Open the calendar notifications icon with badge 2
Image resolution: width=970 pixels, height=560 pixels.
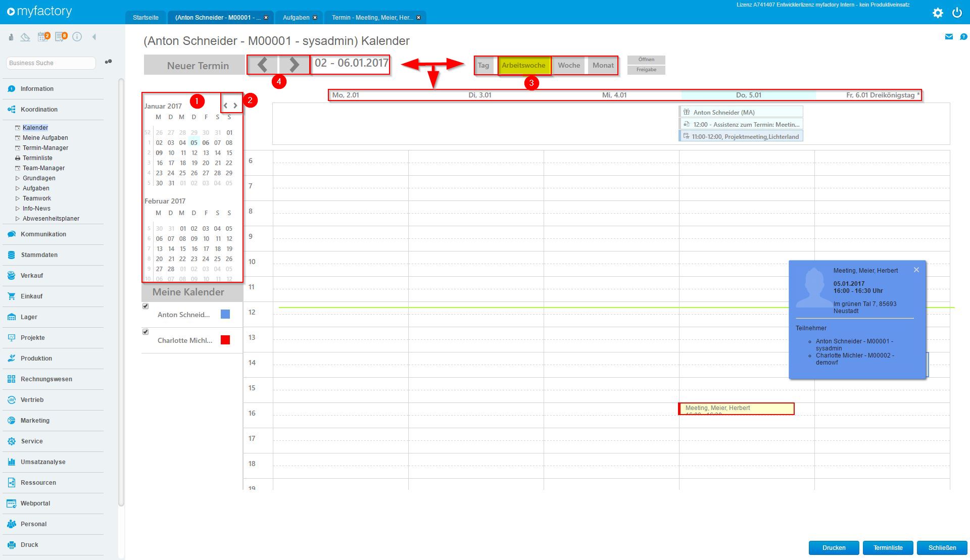click(x=43, y=36)
